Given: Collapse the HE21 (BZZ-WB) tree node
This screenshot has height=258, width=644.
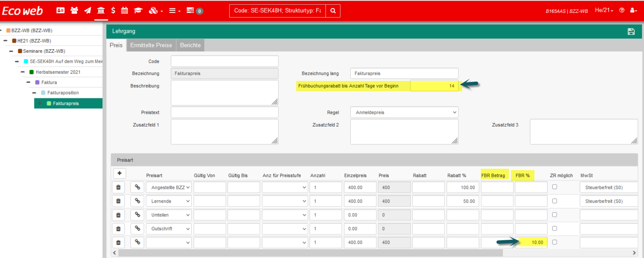Looking at the screenshot, I should tap(5, 41).
